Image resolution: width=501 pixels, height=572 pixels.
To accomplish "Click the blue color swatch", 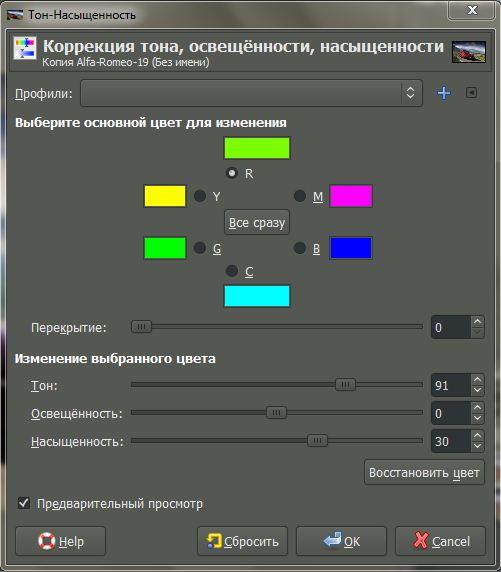I will tap(351, 248).
